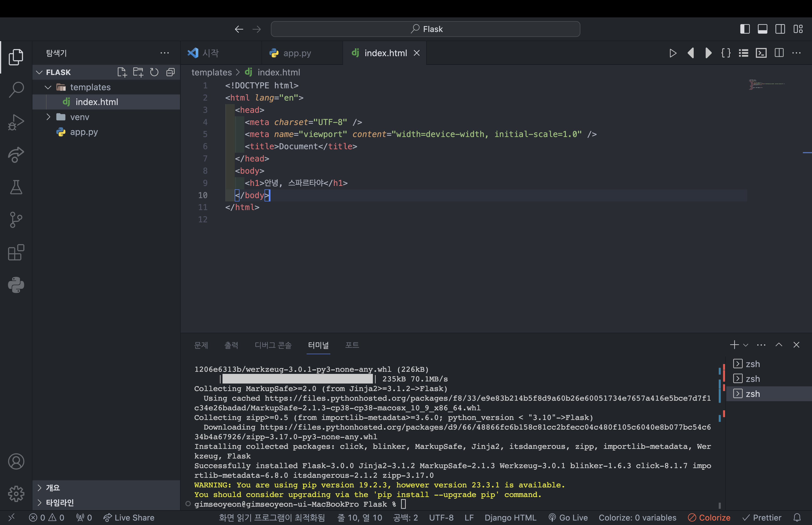Collapse all folders in Explorer

[170, 72]
